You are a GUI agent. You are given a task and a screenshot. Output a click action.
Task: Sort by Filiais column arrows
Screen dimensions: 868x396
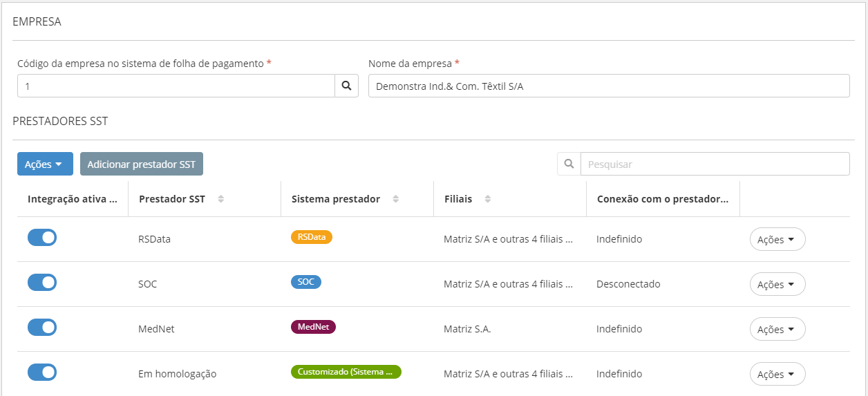pyautogui.click(x=488, y=199)
